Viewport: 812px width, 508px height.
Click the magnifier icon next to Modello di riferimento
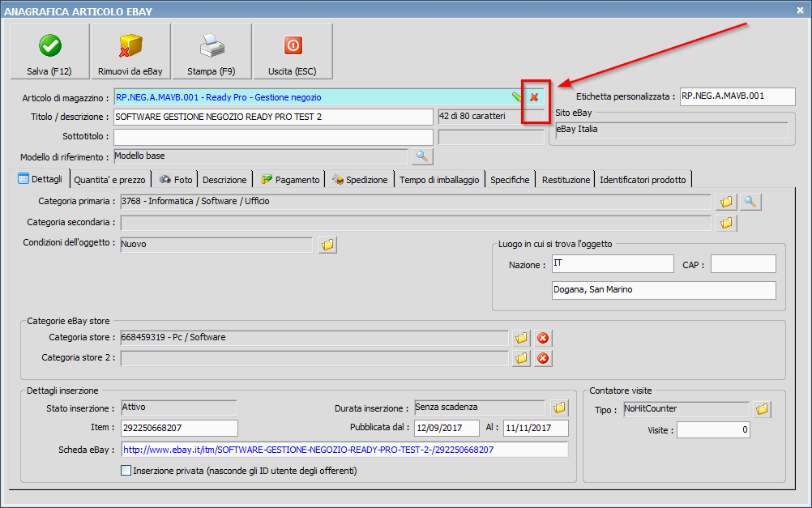[422, 156]
